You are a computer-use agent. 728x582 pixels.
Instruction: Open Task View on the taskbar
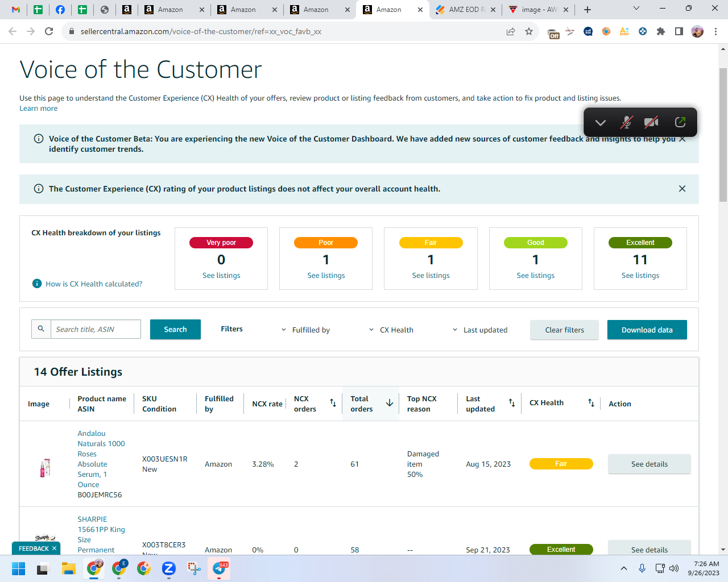(43, 568)
